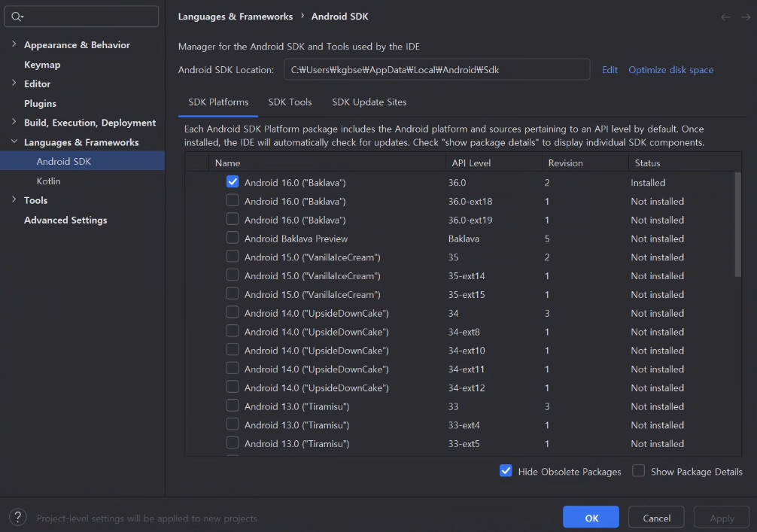This screenshot has height=532, width=757.
Task: Toggle Hide Obsolete Packages checkbox
Action: tap(506, 471)
